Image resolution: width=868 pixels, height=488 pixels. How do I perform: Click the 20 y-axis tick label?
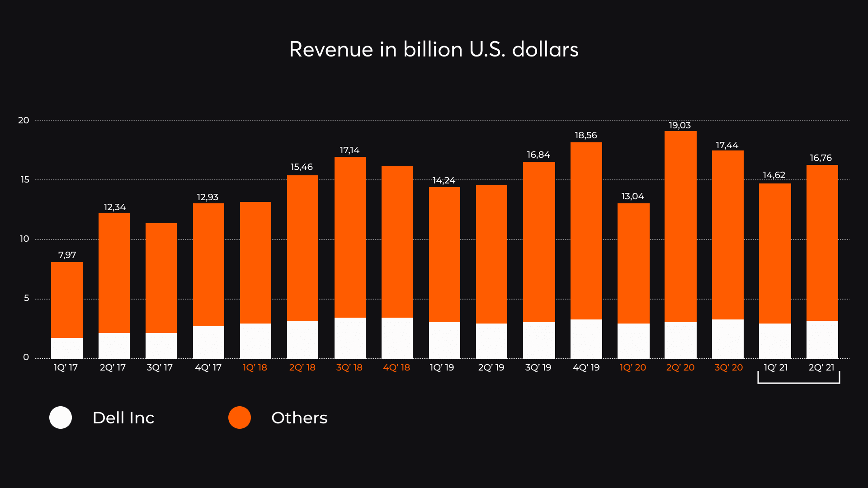point(24,120)
